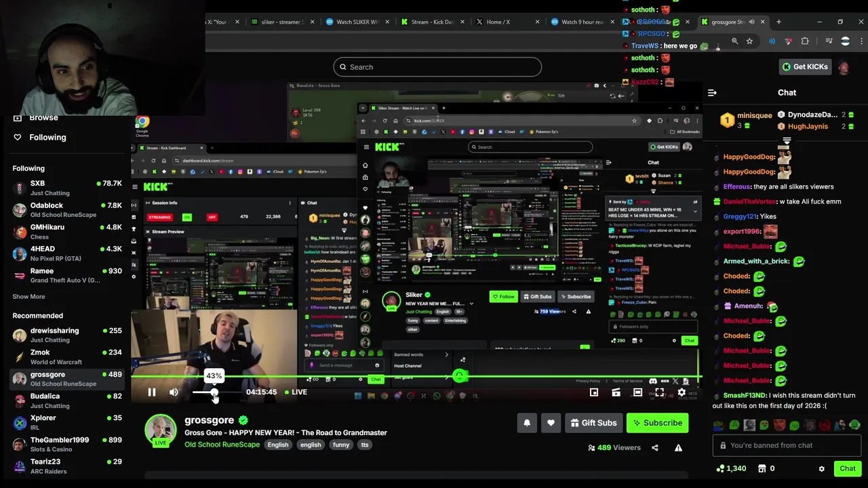Open 4HEAD channel in sidebar

(x=66, y=253)
